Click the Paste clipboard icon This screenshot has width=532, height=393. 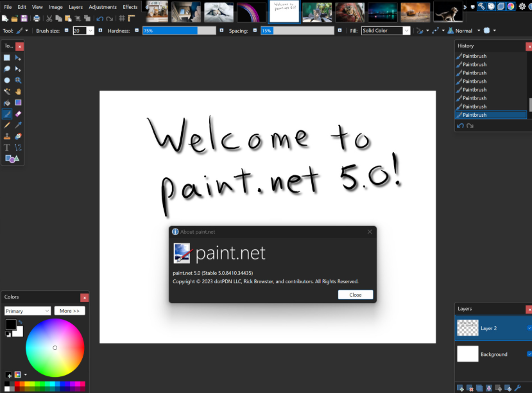coord(68,19)
